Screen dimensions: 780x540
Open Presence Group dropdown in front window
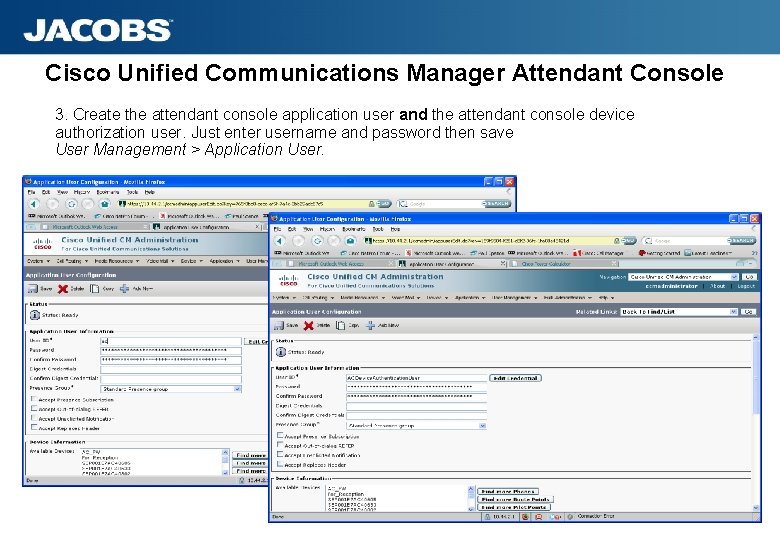tap(416, 426)
